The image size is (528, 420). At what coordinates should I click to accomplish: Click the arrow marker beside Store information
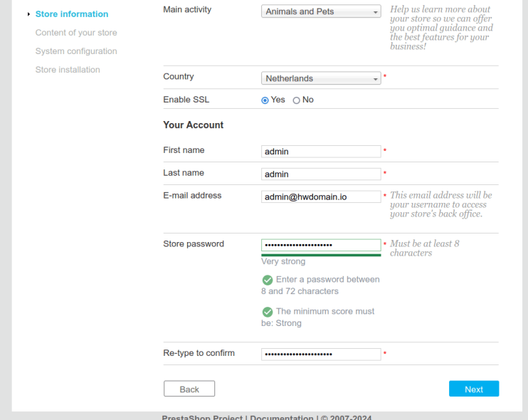28,14
